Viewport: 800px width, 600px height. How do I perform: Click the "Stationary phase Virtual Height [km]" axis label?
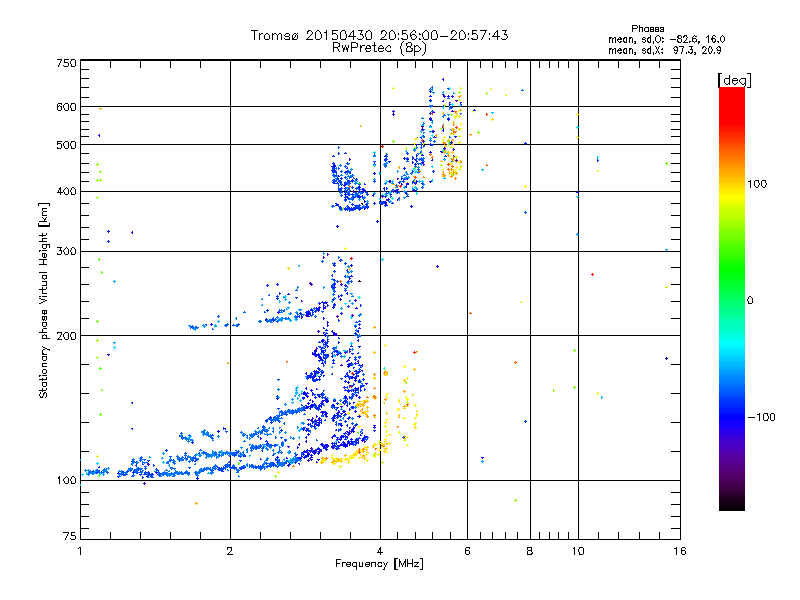44,300
